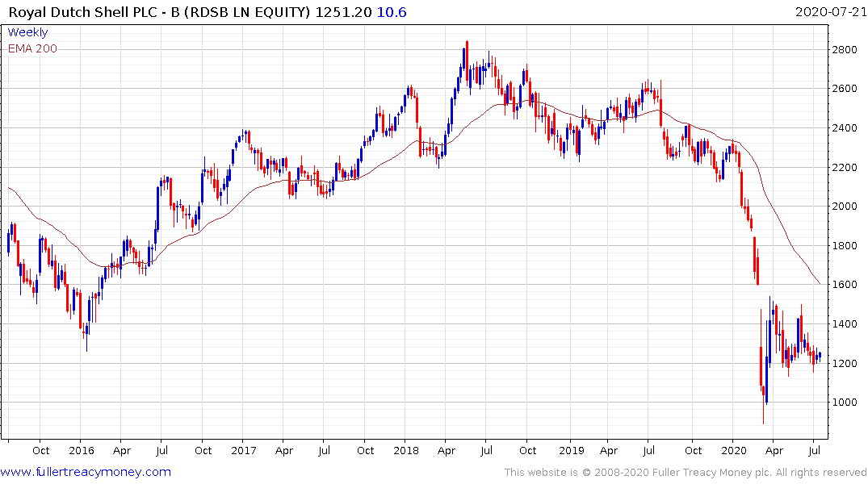Click the chart date 2020-07-21
This screenshot has height=484, width=868.
coord(831,11)
